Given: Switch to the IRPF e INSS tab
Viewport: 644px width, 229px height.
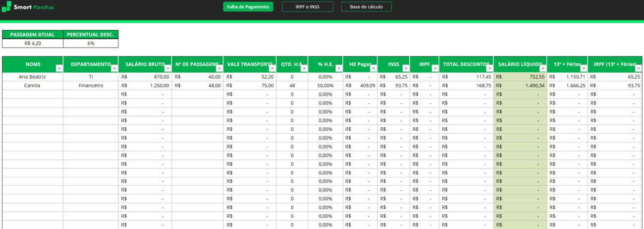Looking at the screenshot, I should click(x=308, y=7).
